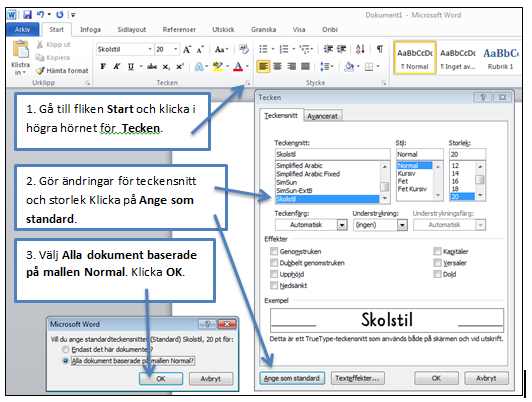Switch to the Referenser ribbon tab
Viewport: 532px width, 402px height.
179,30
